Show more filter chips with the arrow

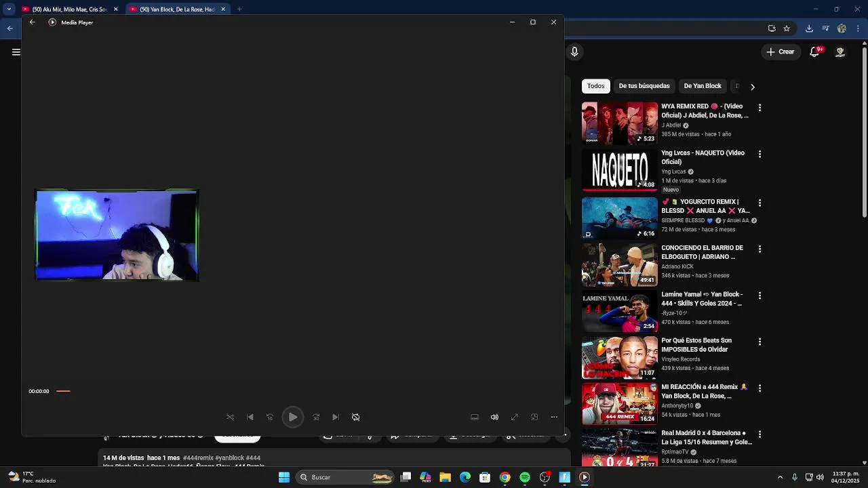click(752, 87)
